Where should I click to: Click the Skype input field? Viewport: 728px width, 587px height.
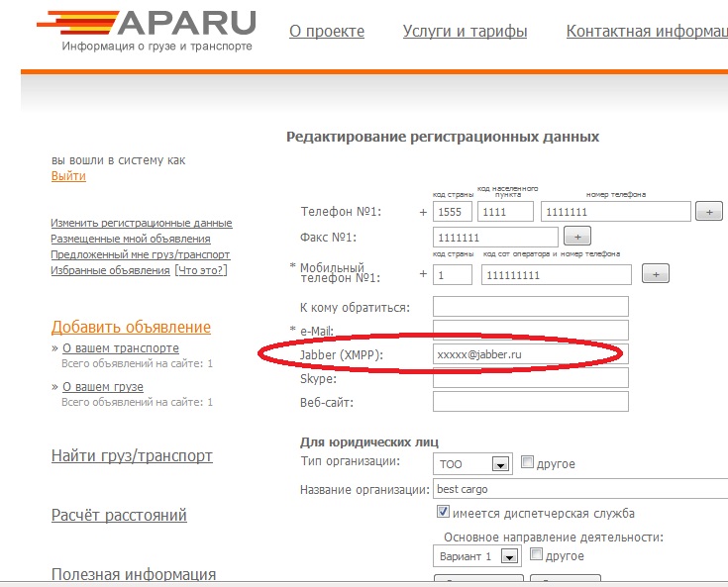point(531,378)
